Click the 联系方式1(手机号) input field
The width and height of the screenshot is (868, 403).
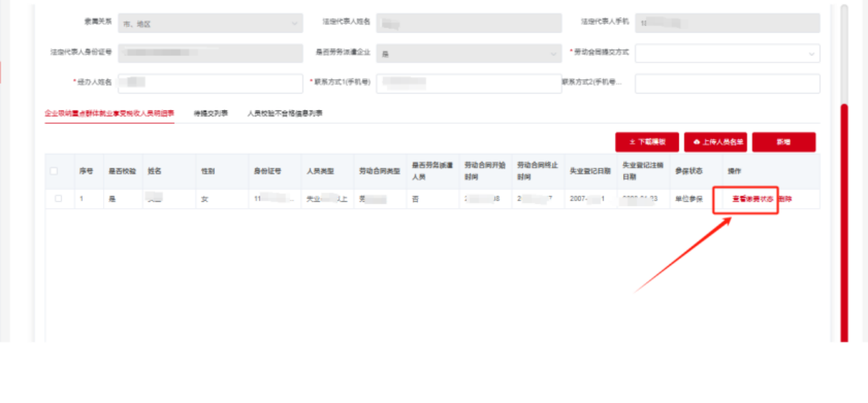[468, 83]
